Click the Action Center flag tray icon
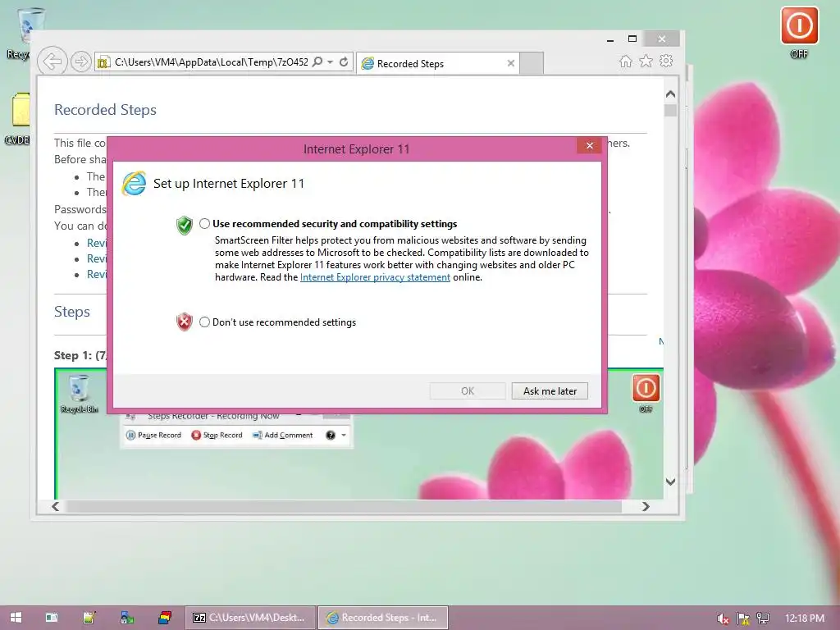840x630 pixels. [743, 619]
